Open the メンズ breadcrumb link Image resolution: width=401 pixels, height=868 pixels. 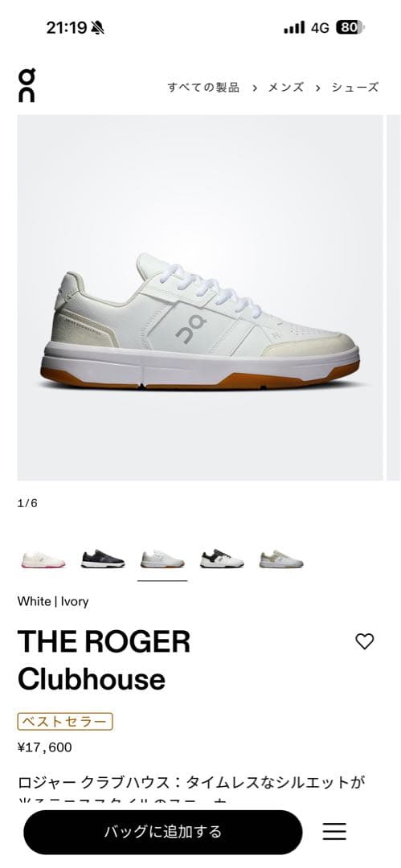pyautogui.click(x=286, y=87)
